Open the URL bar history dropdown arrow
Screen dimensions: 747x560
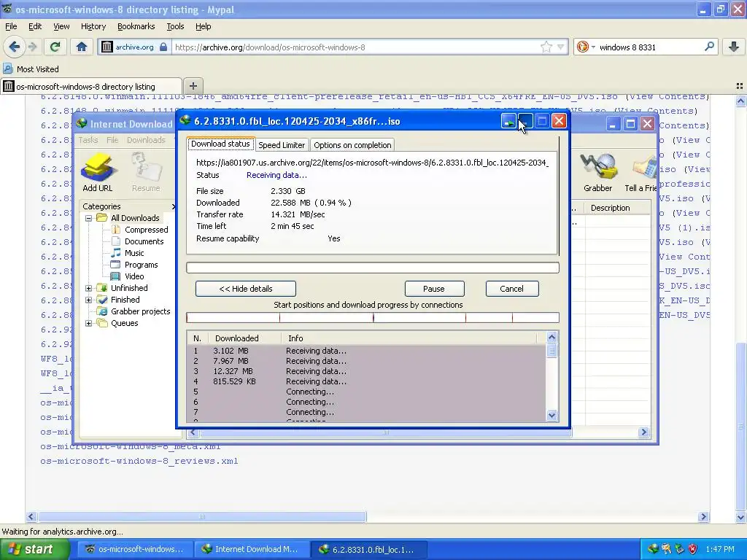coord(561,47)
